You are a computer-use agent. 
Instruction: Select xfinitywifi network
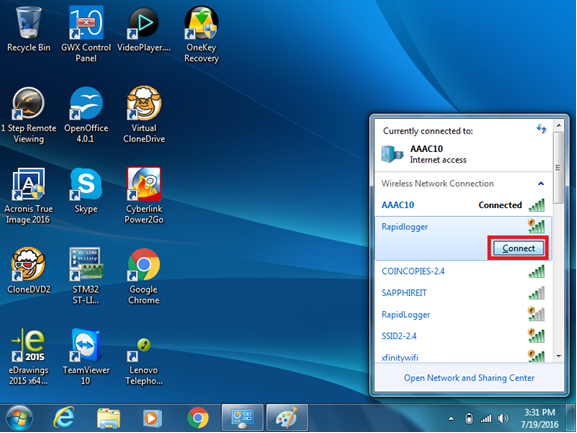tap(463, 356)
